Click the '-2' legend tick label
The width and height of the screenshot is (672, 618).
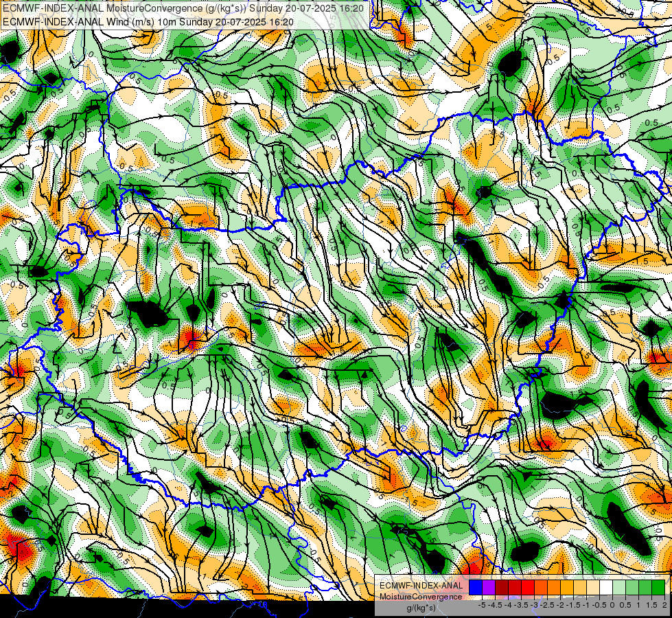point(561,605)
